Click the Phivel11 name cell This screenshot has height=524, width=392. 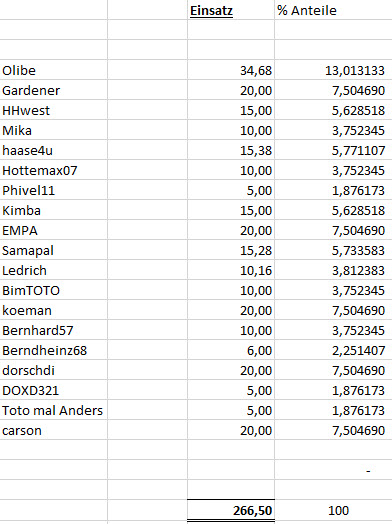(53, 190)
